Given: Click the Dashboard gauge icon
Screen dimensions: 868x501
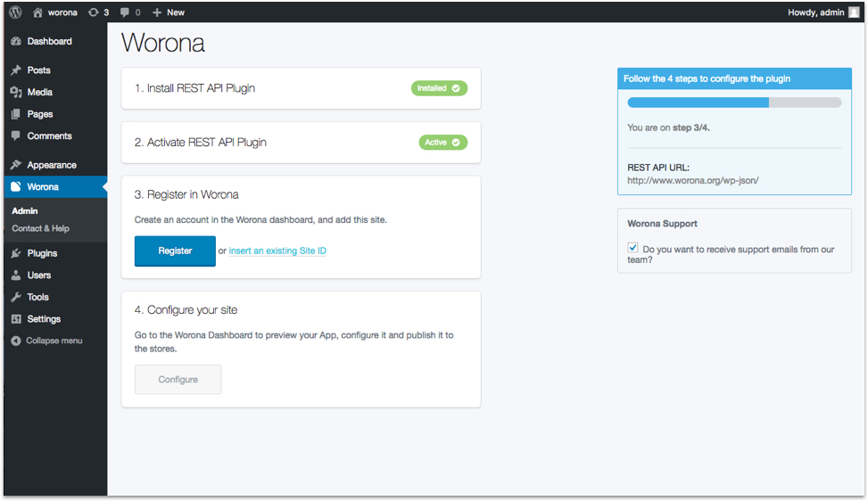Looking at the screenshot, I should pyautogui.click(x=16, y=42).
